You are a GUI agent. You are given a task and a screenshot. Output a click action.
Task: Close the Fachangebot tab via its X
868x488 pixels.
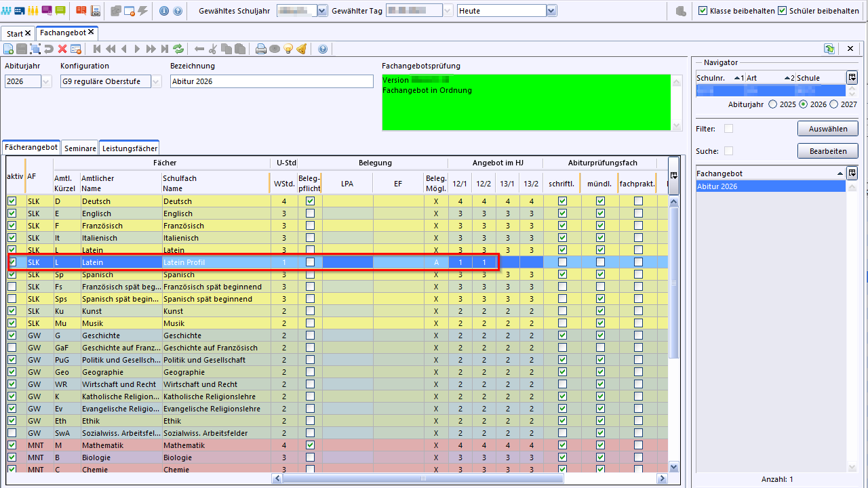(x=91, y=33)
